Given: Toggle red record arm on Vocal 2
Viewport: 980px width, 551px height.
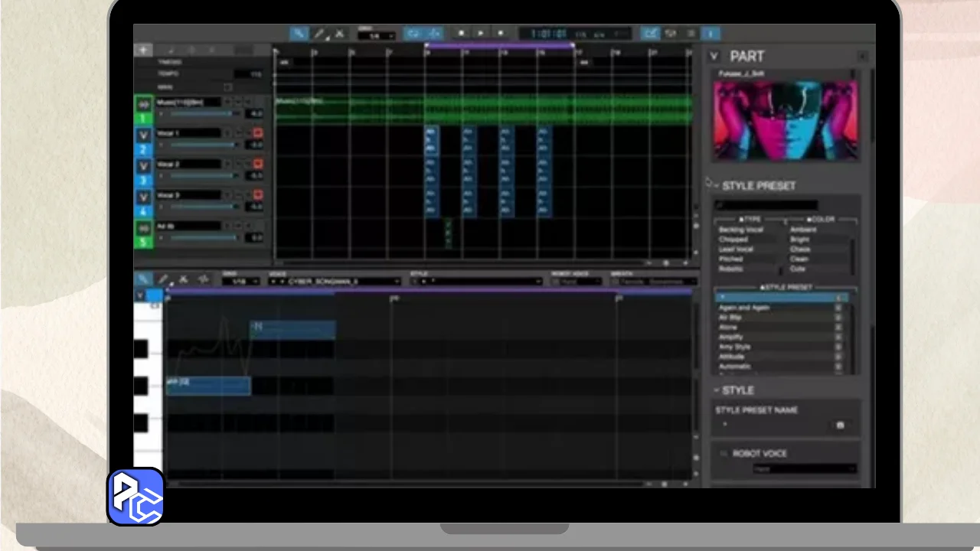Looking at the screenshot, I should (x=258, y=164).
